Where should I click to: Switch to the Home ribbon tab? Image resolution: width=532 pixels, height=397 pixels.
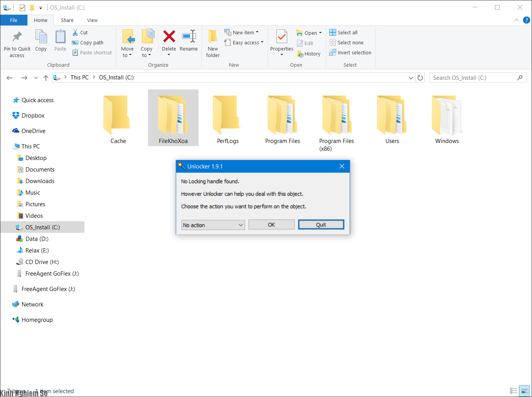[x=40, y=20]
